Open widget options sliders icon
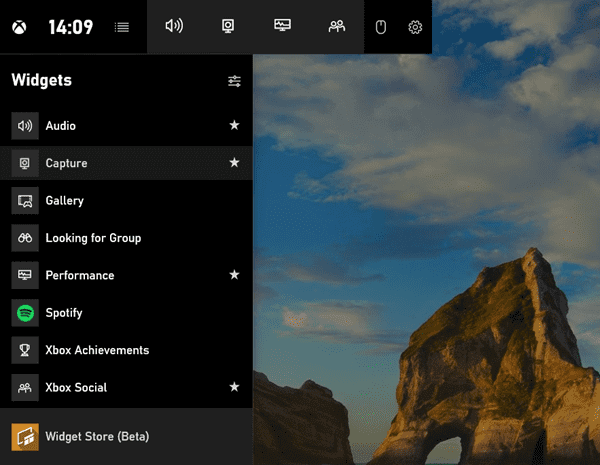The image size is (600, 465). coord(234,81)
